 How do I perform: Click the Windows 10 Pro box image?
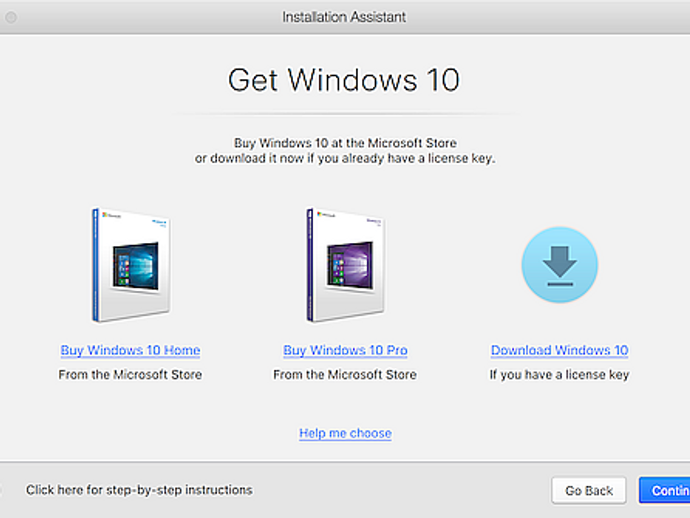[345, 265]
